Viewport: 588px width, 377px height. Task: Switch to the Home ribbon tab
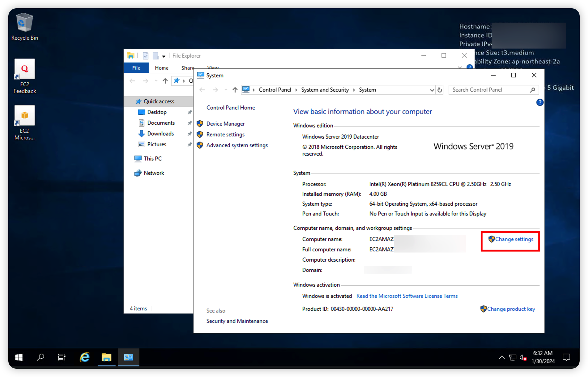pos(161,68)
